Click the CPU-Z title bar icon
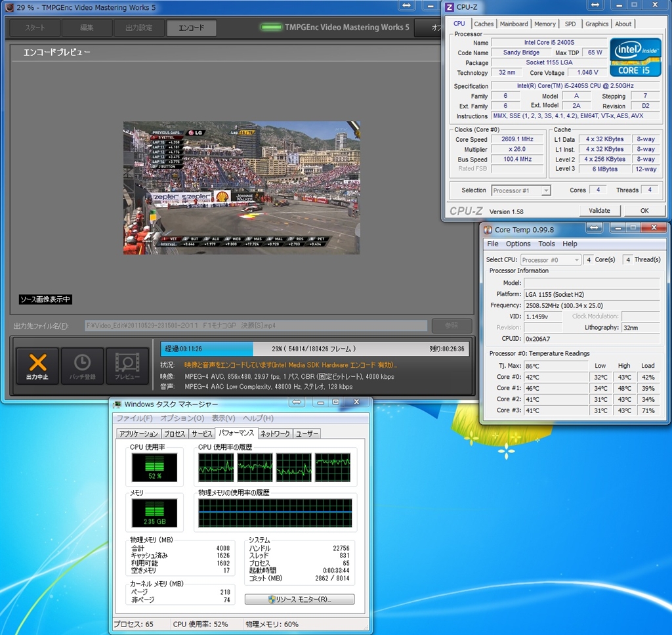The height and width of the screenshot is (635, 672). point(450,7)
